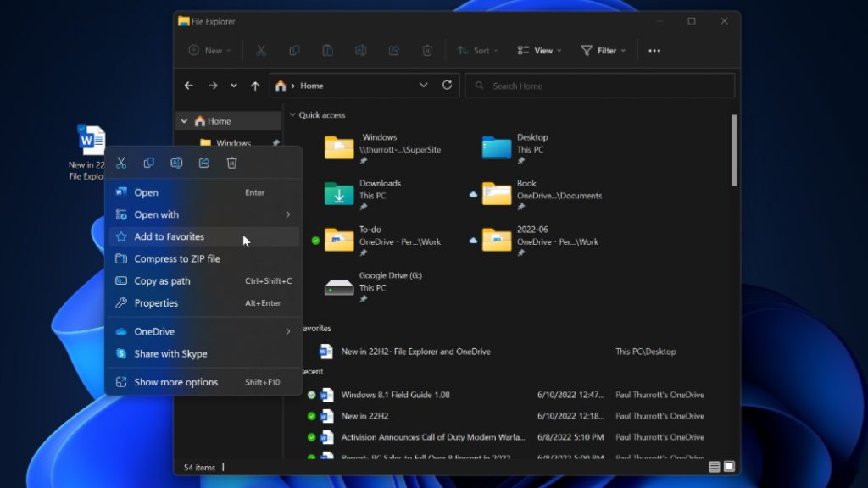This screenshot has height=488, width=868.
Task: Open the See more ellipsis menu
Action: click(x=654, y=51)
